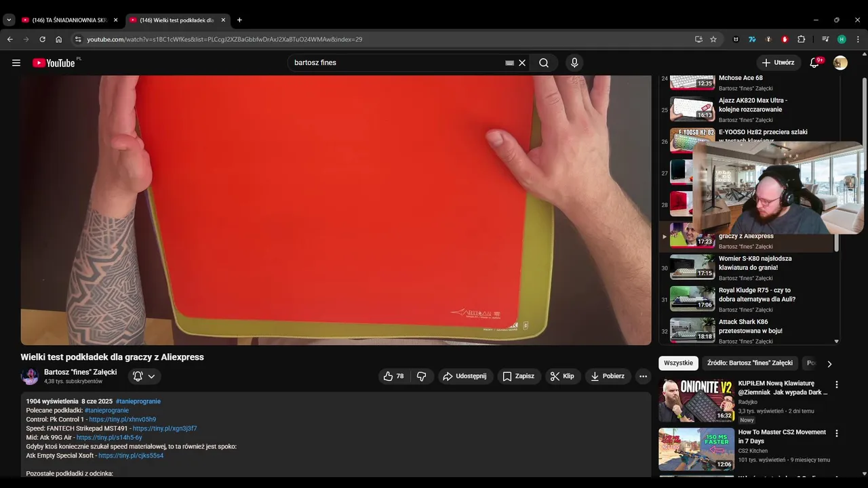
Task: Go to the YouTube home logo
Action: [x=54, y=63]
